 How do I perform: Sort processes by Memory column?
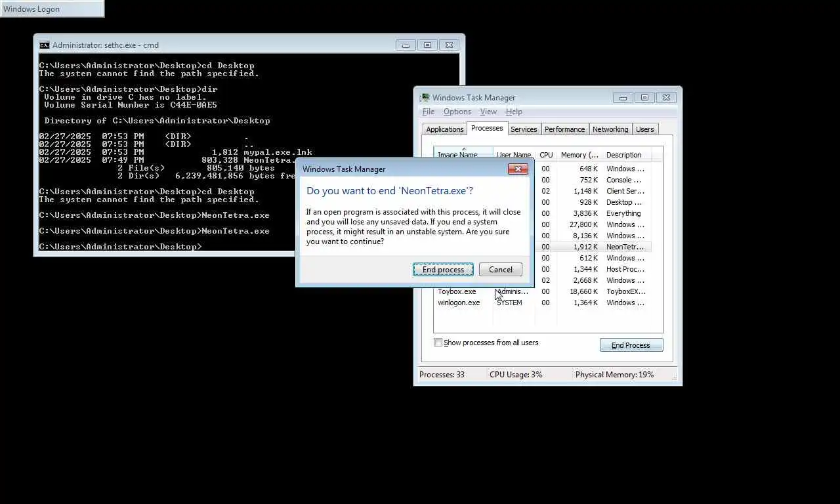pos(579,155)
